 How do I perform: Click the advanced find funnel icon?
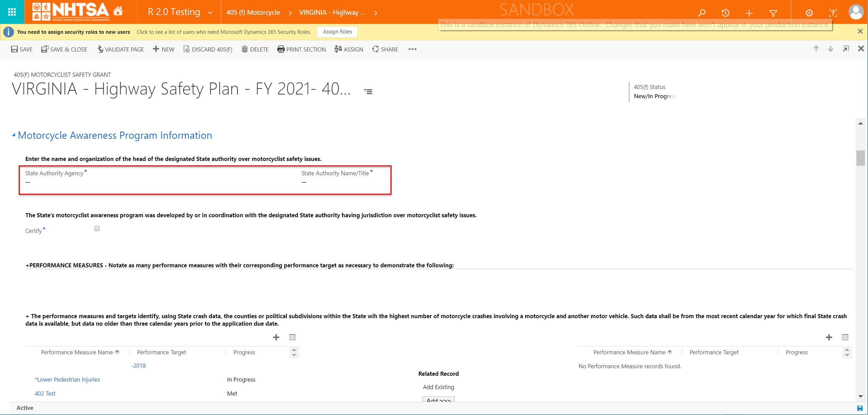pos(773,13)
